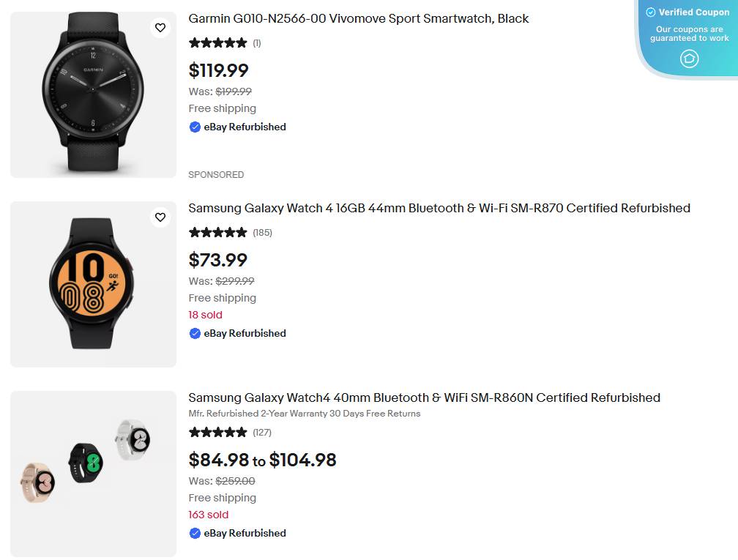
Task: Save the Samsung Galaxy Watch4 40mm with heart icon
Action: (x=160, y=406)
